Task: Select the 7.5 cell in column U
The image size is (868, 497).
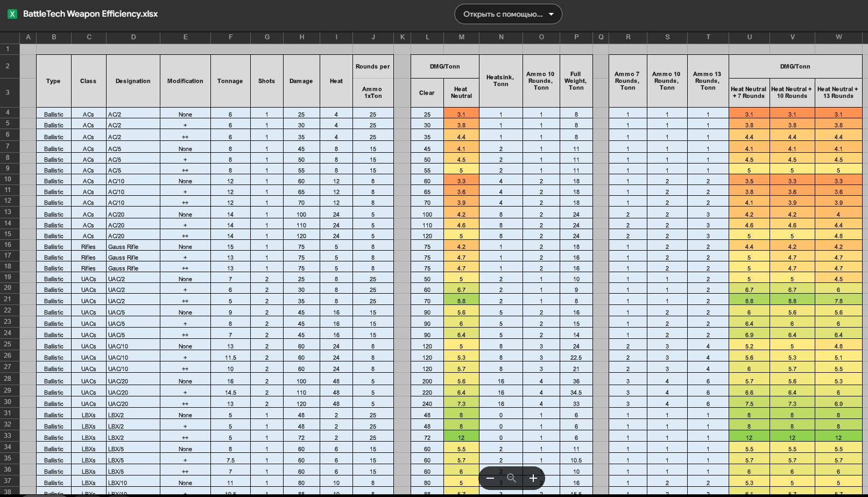Action: (x=749, y=403)
